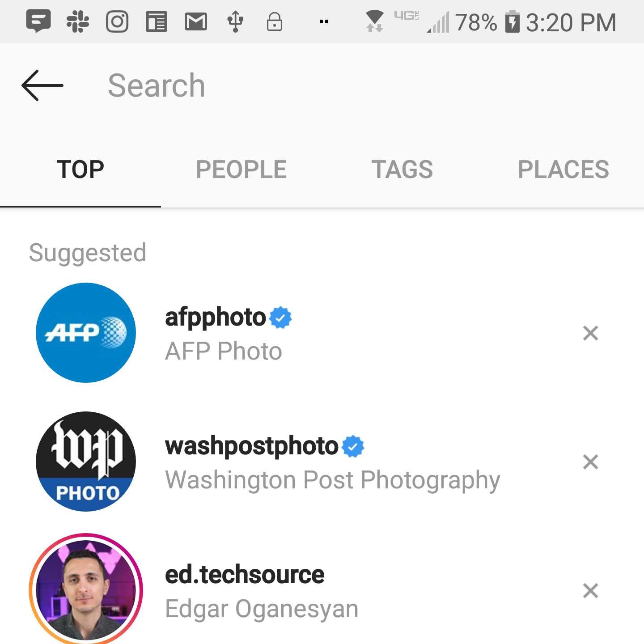Viewport: 644px width, 644px height.
Task: Open the ed.techsource profile
Action: click(x=245, y=575)
